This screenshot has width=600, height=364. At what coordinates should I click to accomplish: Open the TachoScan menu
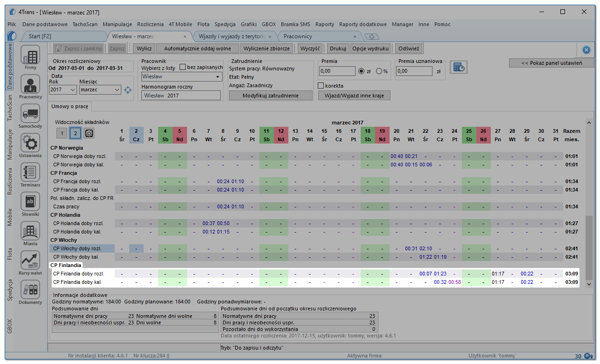[85, 24]
